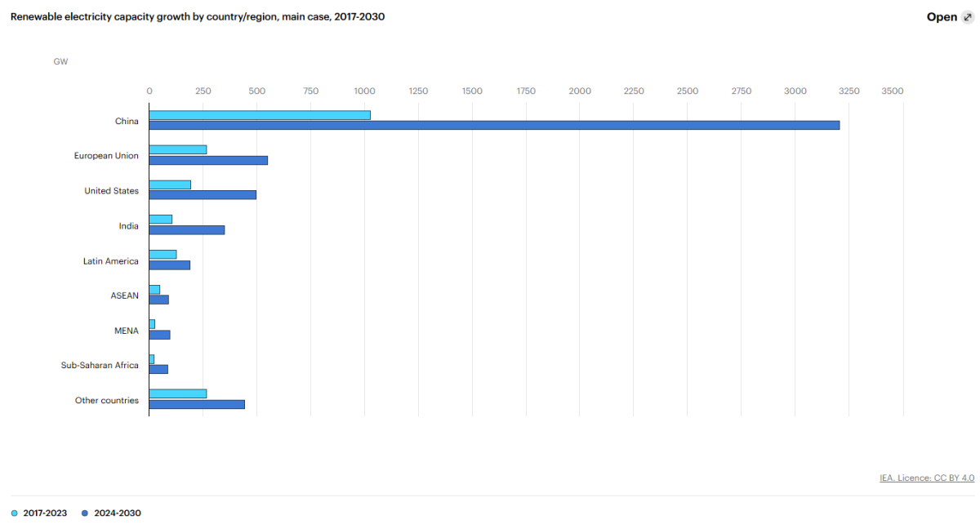
Task: Select United States 2024-2030 bar
Action: (203, 194)
